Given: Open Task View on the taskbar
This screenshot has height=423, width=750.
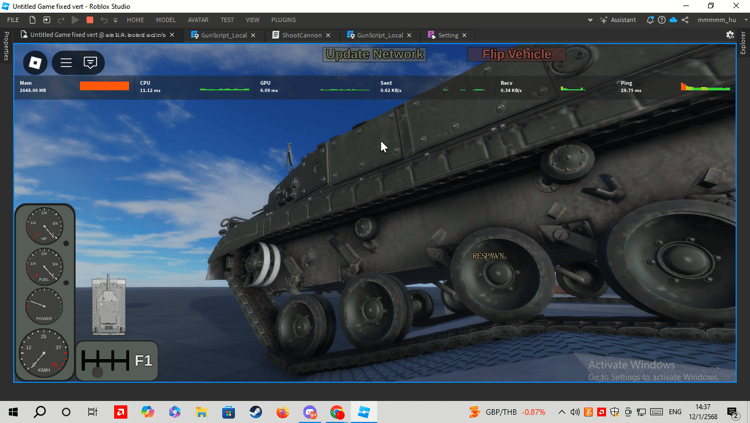Looking at the screenshot, I should click(x=92, y=412).
